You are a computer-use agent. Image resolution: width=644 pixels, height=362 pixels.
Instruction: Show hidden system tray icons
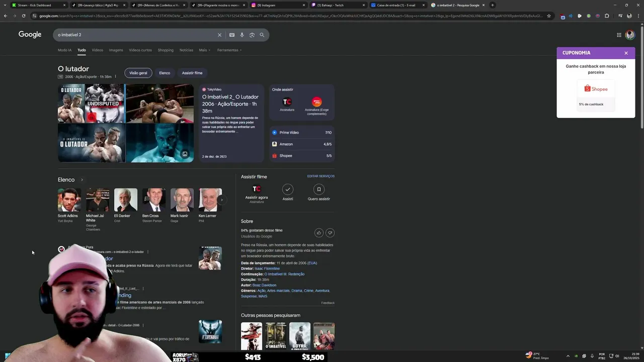[x=568, y=355]
